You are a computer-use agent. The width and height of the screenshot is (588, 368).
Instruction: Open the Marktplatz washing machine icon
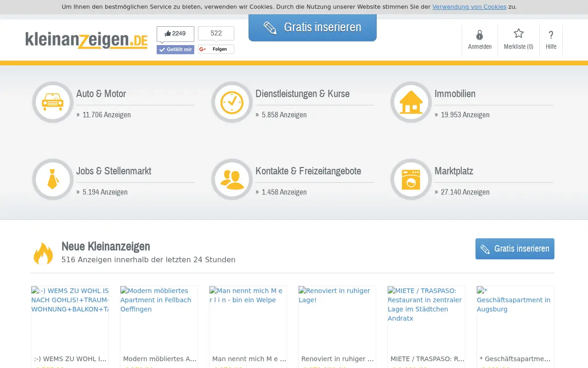[x=411, y=179]
